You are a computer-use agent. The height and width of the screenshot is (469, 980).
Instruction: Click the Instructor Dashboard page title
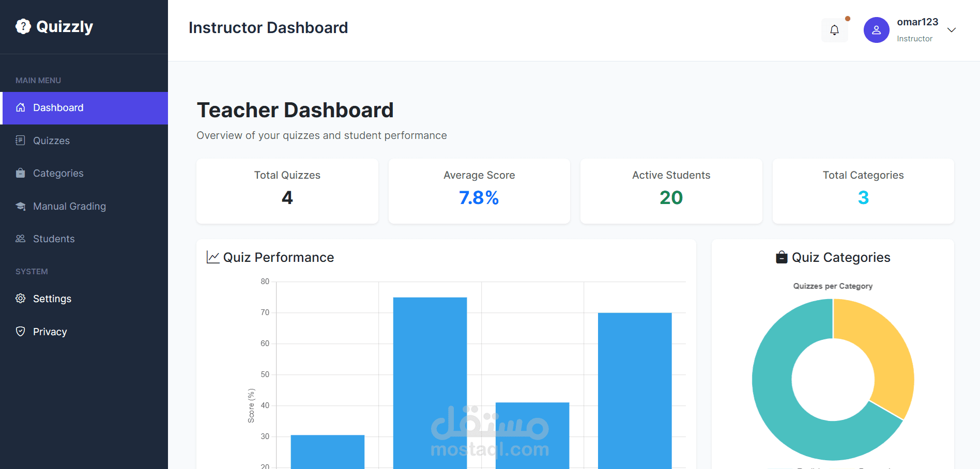pos(268,27)
